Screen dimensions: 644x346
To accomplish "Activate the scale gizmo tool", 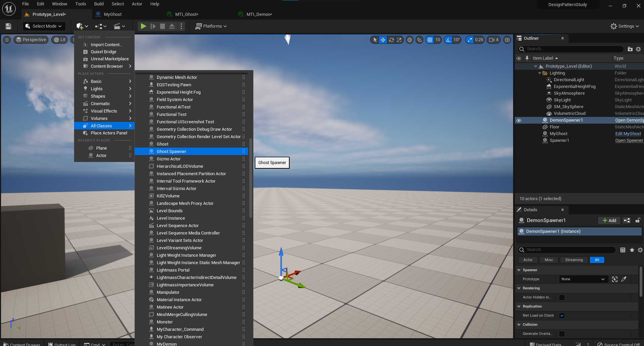I will [399, 40].
